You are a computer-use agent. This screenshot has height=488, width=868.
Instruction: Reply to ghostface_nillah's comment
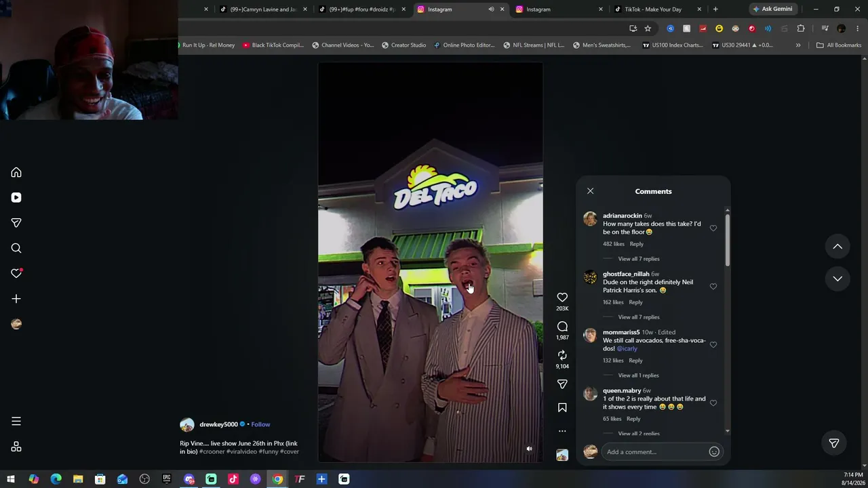pos(635,302)
